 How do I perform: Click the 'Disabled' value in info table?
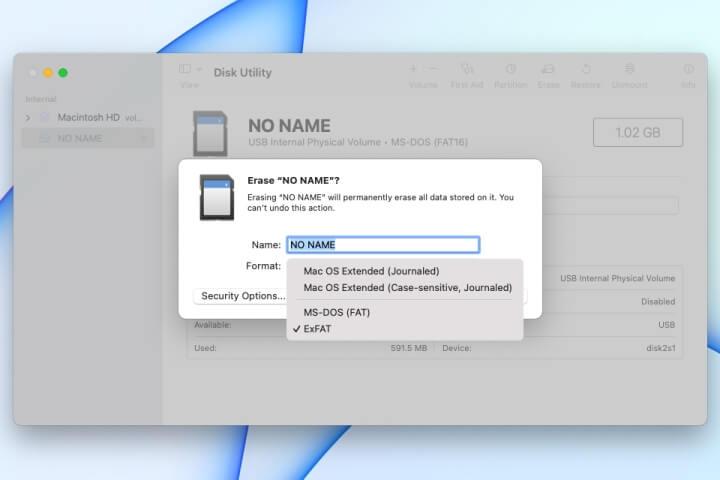[x=658, y=302]
